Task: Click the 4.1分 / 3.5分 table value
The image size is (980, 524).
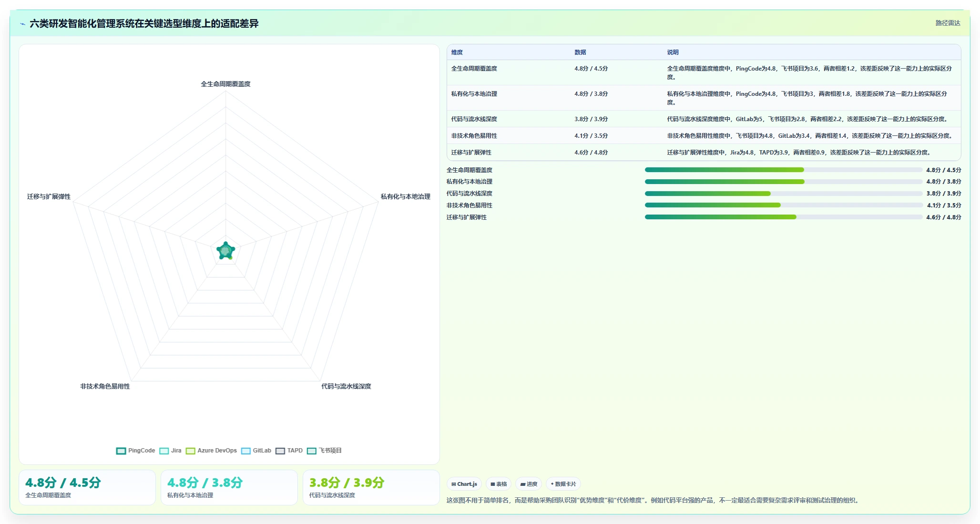Action: [591, 136]
